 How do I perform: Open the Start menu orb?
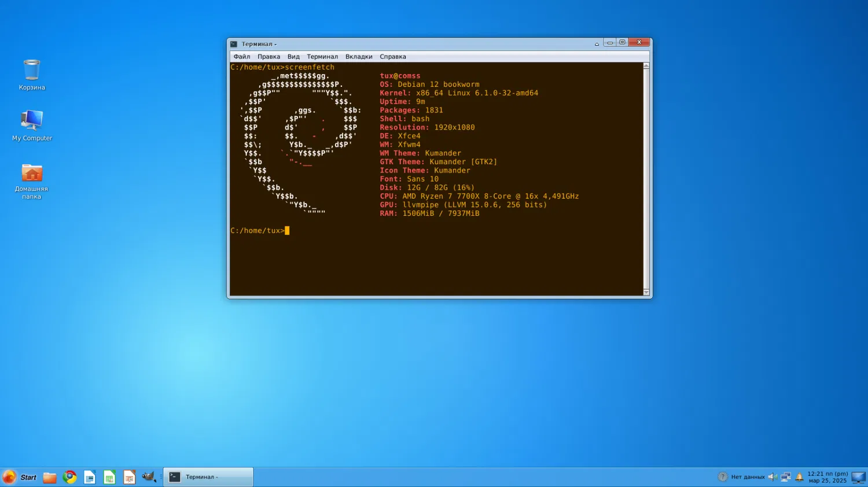[x=9, y=477]
